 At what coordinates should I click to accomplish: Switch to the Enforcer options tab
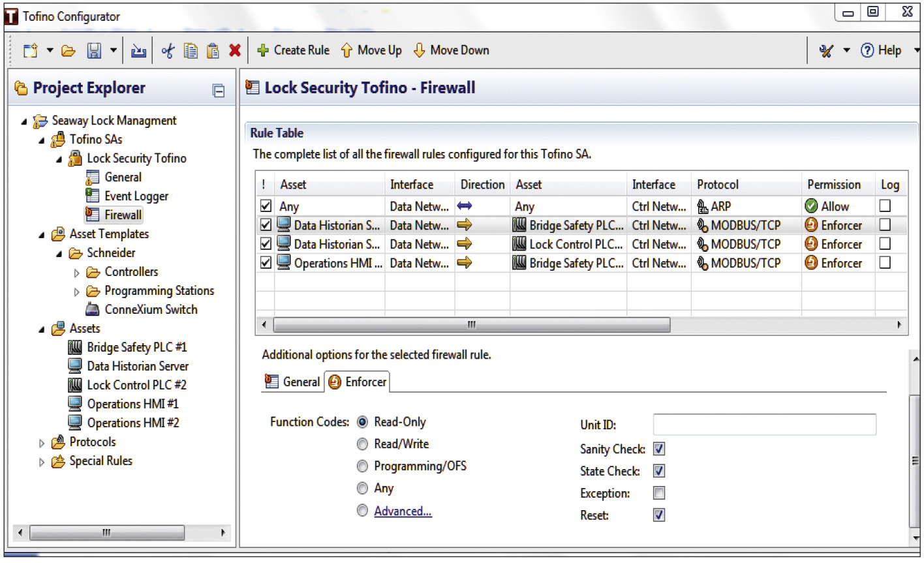(x=358, y=382)
